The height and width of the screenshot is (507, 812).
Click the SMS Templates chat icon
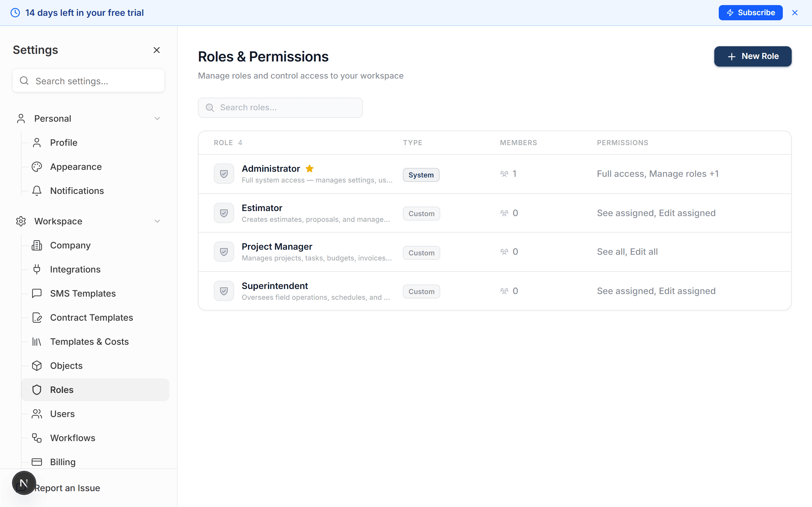pyautogui.click(x=37, y=293)
